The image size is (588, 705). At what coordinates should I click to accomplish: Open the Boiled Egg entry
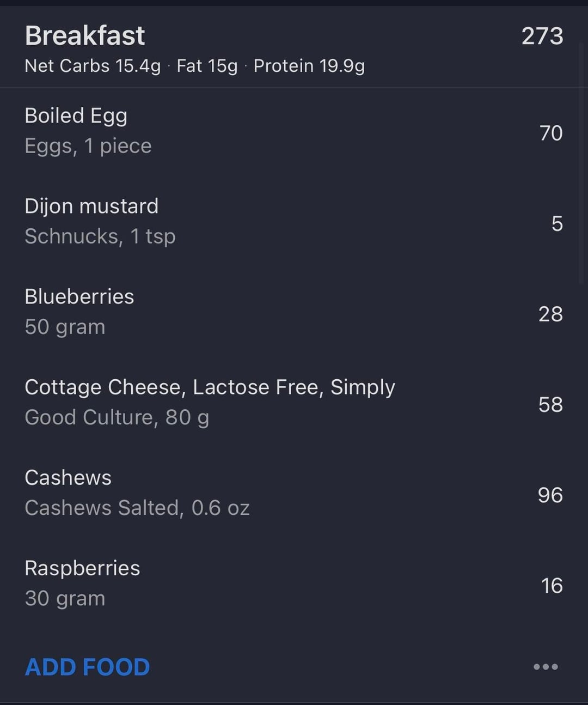[x=76, y=116]
